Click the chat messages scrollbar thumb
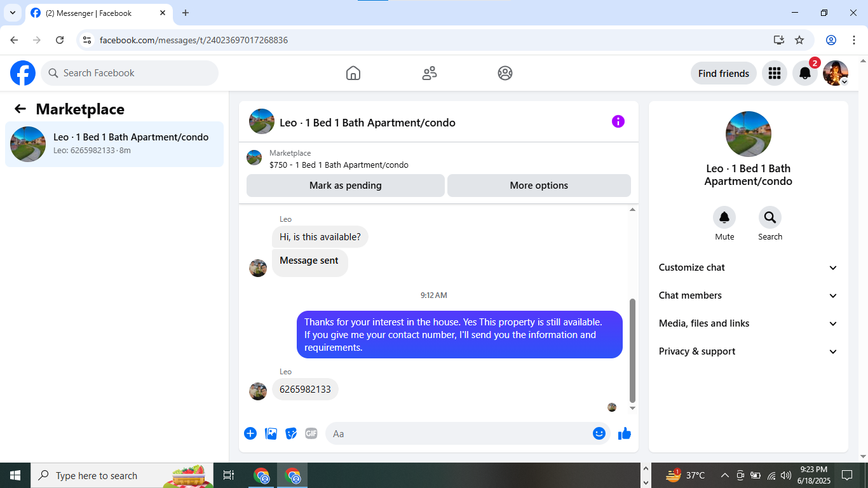Image resolution: width=868 pixels, height=488 pixels. pyautogui.click(x=632, y=350)
